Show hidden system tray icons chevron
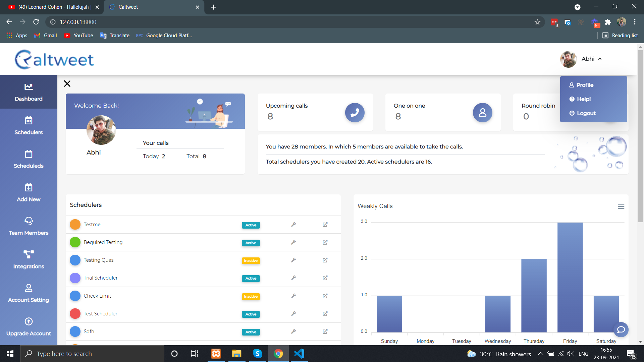Viewport: 644px width, 362px height. click(x=541, y=354)
